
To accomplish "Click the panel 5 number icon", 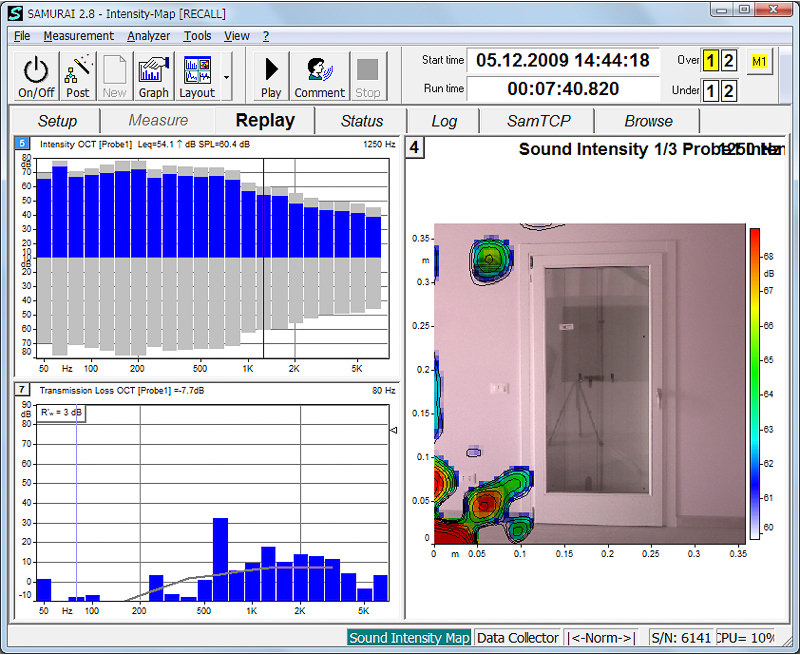I will click(x=22, y=144).
